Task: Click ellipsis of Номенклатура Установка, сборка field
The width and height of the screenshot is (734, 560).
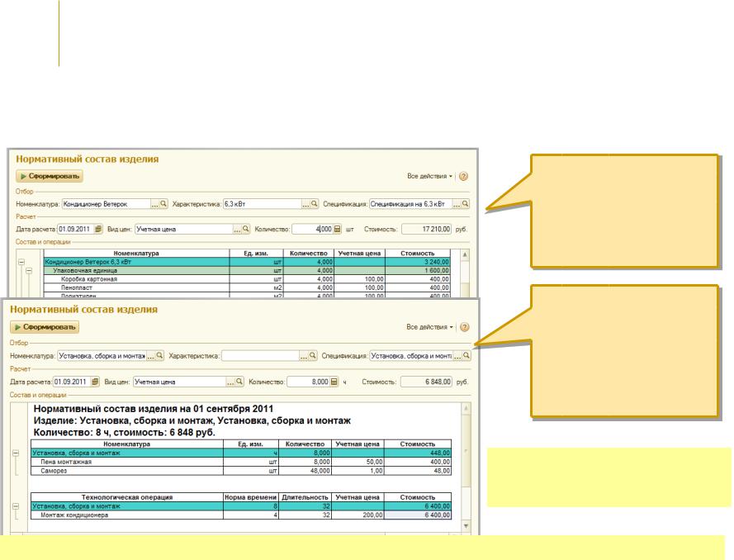Action: (151, 356)
